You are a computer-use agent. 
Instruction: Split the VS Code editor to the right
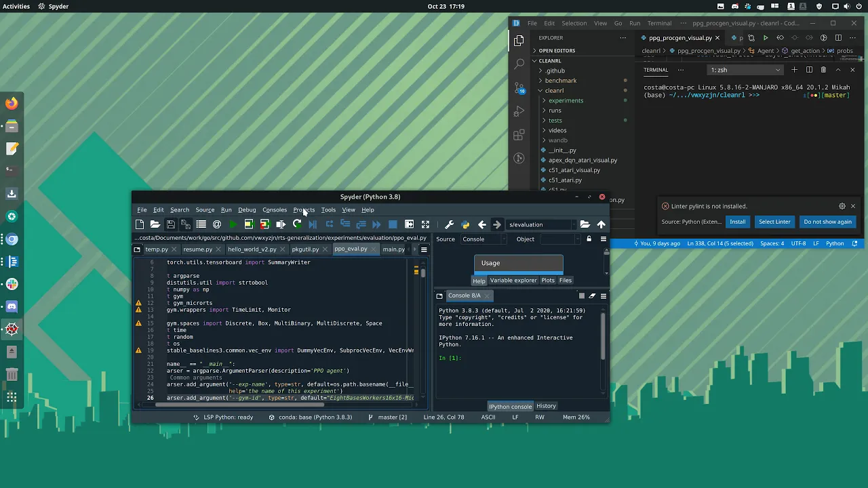838,38
